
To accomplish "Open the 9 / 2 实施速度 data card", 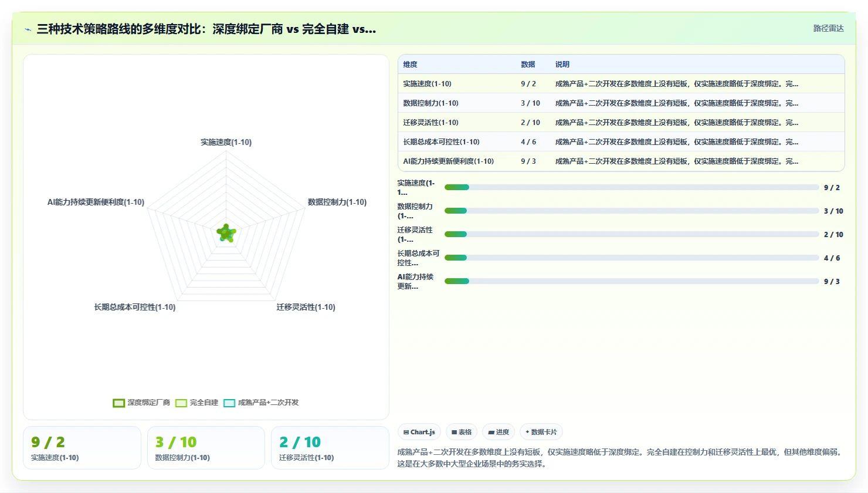I will coord(82,448).
